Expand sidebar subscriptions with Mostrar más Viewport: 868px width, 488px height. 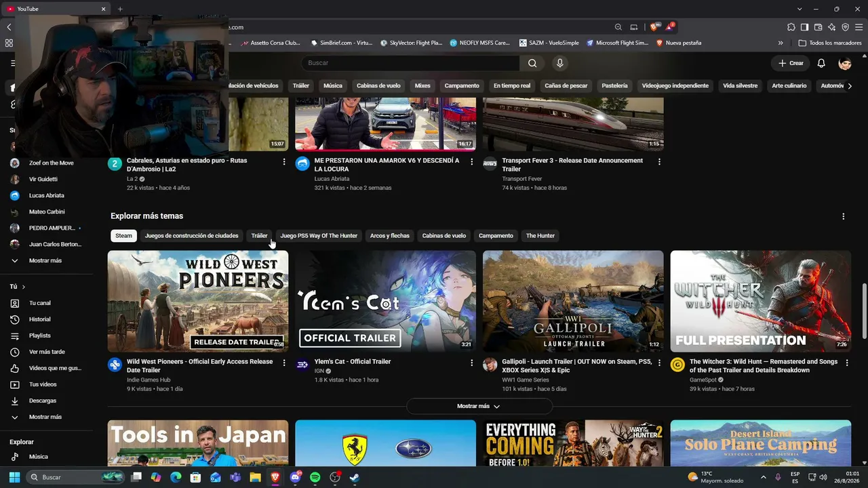point(45,260)
